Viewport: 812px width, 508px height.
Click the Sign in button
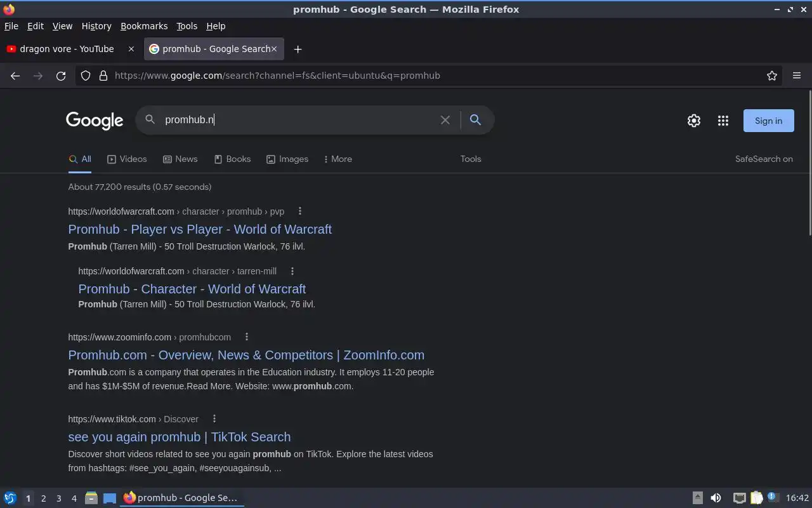tap(768, 121)
